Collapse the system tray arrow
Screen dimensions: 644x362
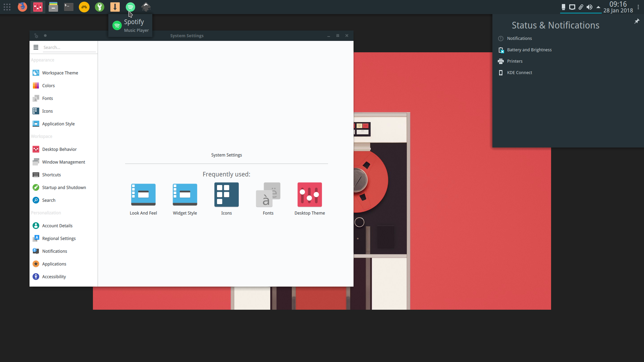pos(598,7)
